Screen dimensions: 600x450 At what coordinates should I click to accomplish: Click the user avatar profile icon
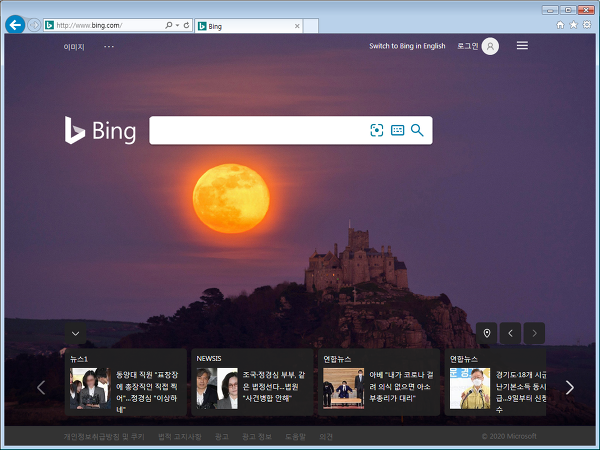coord(490,46)
